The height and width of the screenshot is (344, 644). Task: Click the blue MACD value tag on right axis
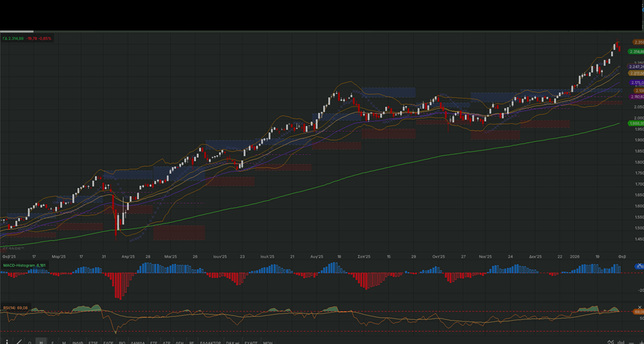640,267
